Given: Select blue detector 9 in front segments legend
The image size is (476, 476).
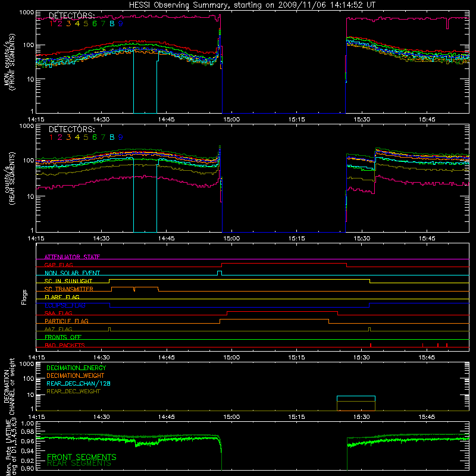Looking at the screenshot, I should (x=121, y=23).
